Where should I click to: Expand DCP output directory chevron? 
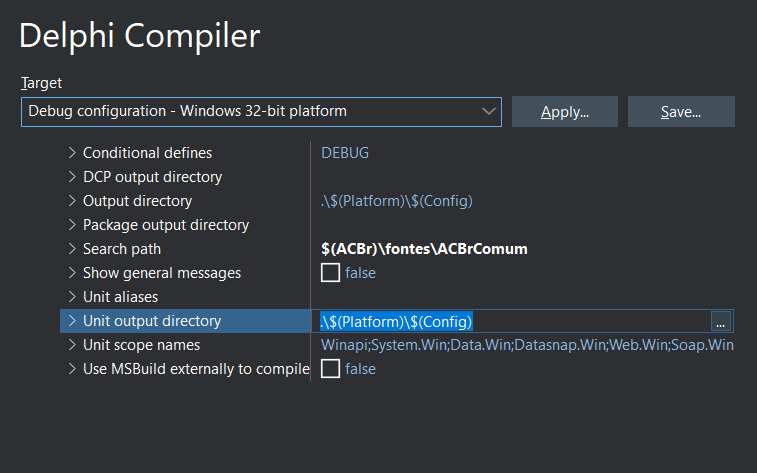[x=72, y=177]
